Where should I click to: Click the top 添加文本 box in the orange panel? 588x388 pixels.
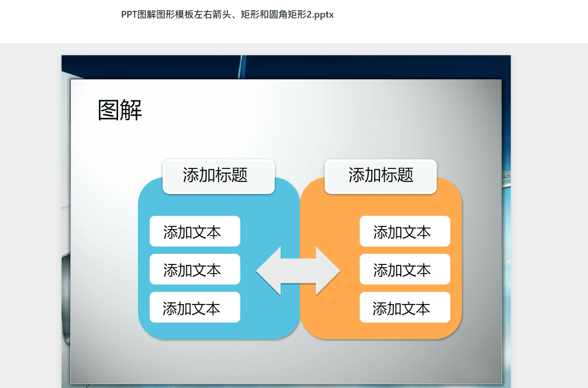pos(405,231)
